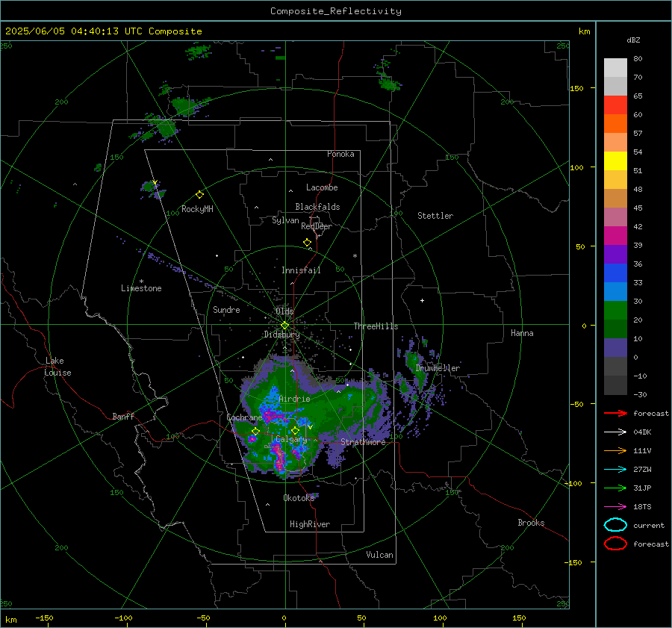This screenshot has width=672, height=628.
Task: Click the cyan 27ZW arrow legend icon
Action: [x=615, y=470]
